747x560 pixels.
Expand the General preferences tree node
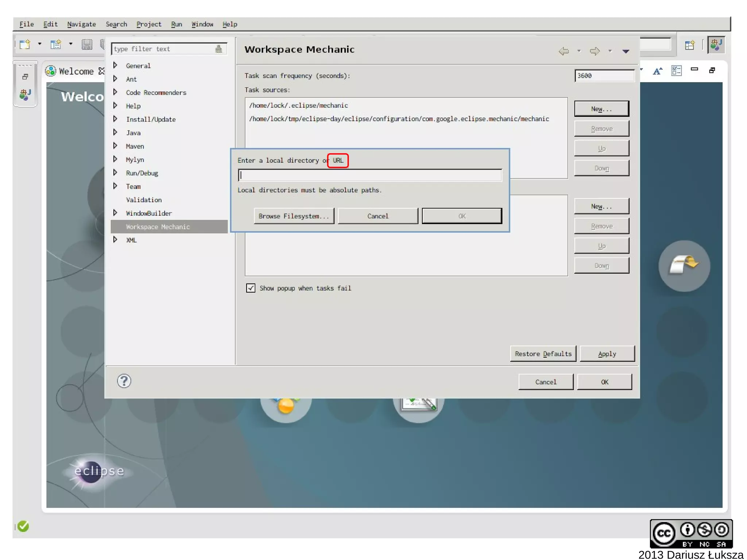[x=115, y=65]
